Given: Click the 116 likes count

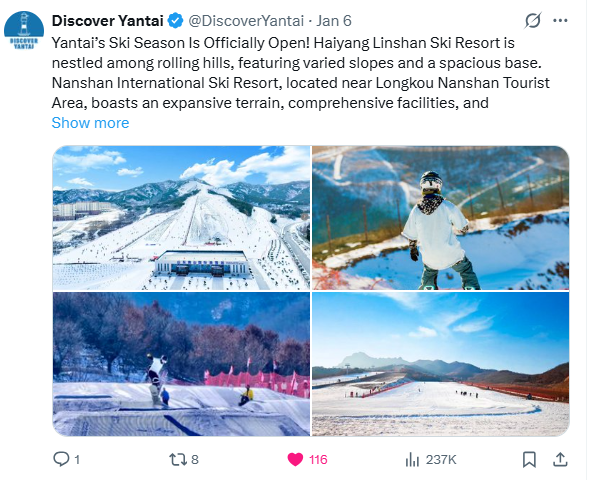Looking at the screenshot, I should click(x=318, y=460).
